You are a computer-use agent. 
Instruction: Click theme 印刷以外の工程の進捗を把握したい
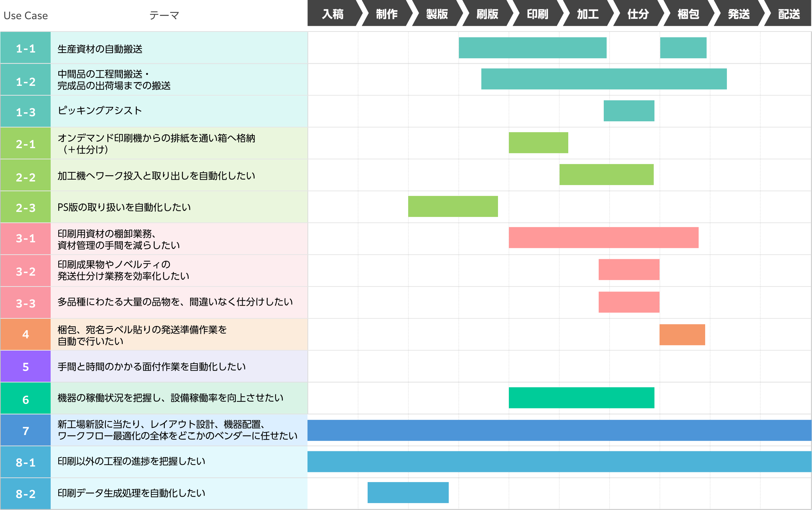pos(131,461)
